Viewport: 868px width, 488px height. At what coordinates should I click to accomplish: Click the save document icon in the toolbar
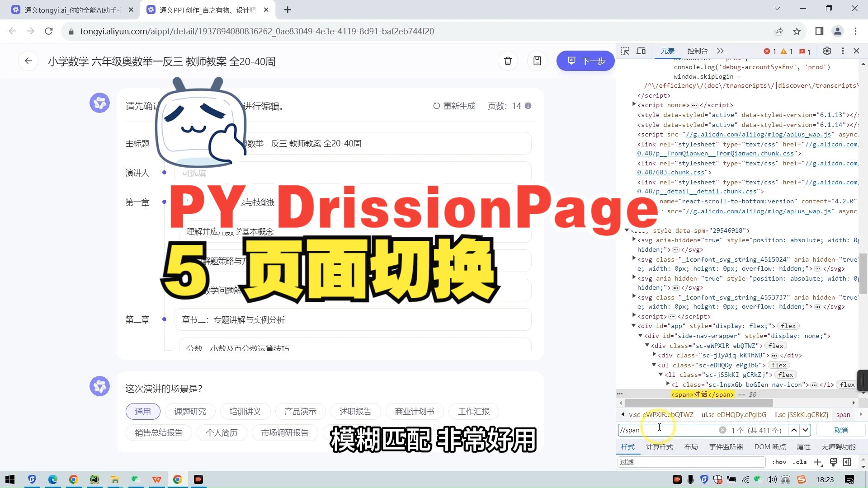tap(537, 61)
